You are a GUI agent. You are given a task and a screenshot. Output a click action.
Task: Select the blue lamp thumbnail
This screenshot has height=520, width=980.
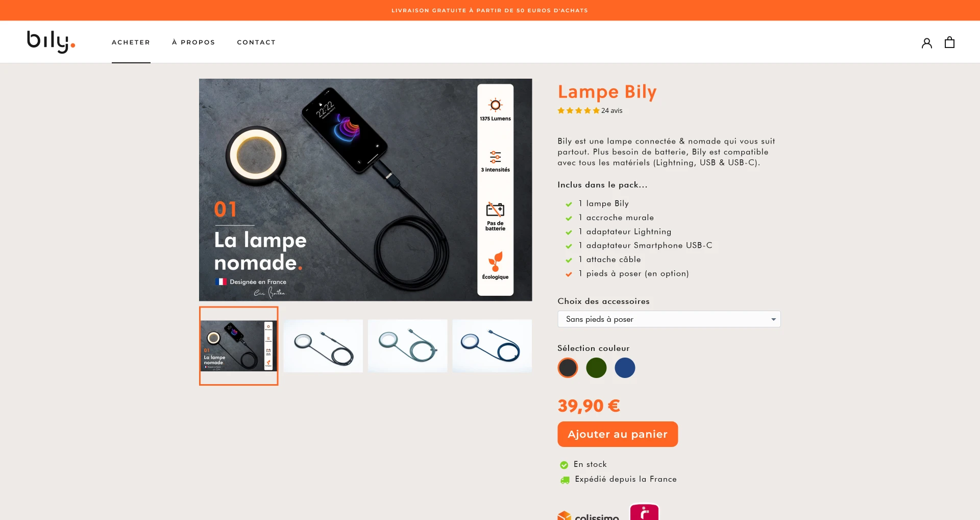coord(492,346)
